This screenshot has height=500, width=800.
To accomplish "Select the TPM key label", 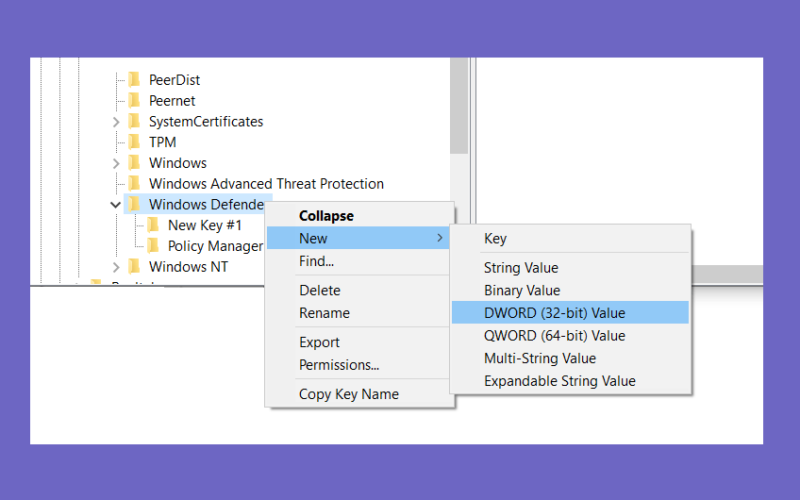I will (163, 142).
